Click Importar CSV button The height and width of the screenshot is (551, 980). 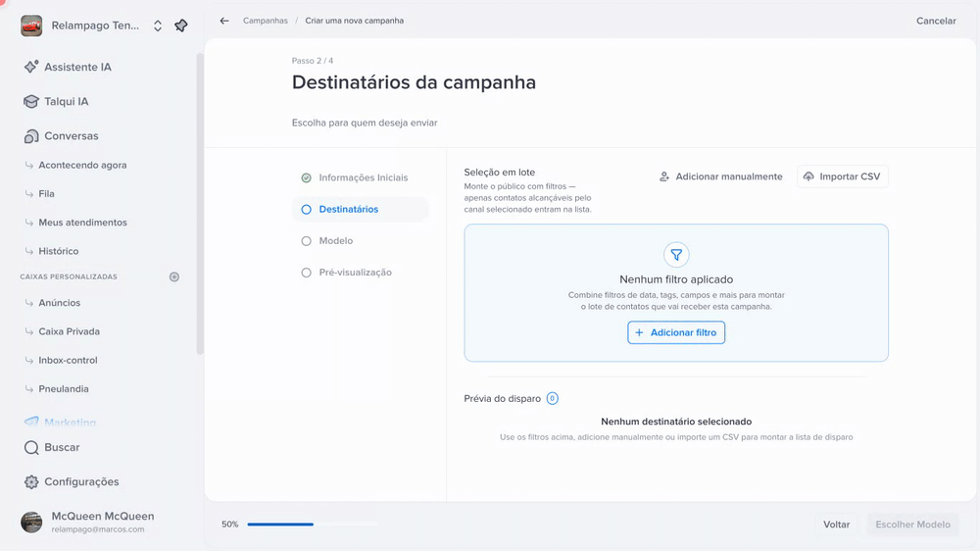tap(843, 176)
